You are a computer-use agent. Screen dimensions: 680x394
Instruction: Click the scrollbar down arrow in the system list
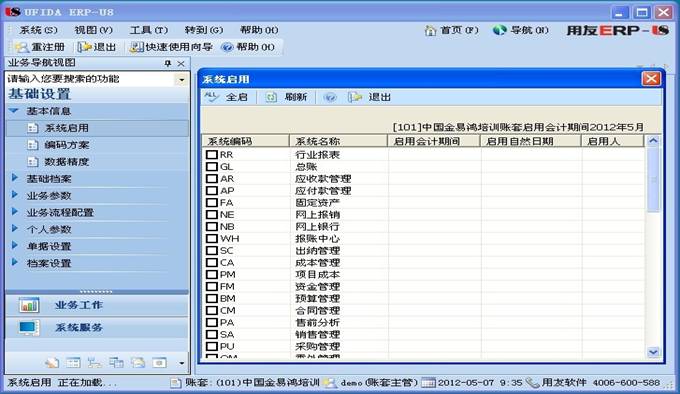click(653, 352)
